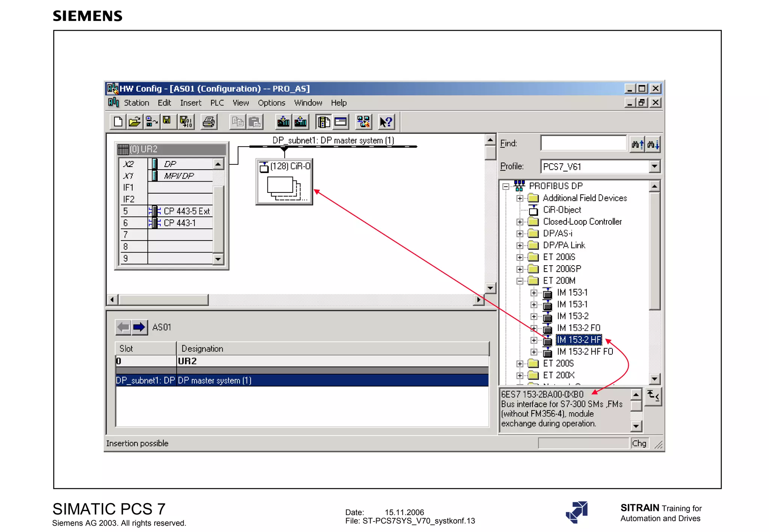Click the Save and Compile icon

tap(186, 122)
